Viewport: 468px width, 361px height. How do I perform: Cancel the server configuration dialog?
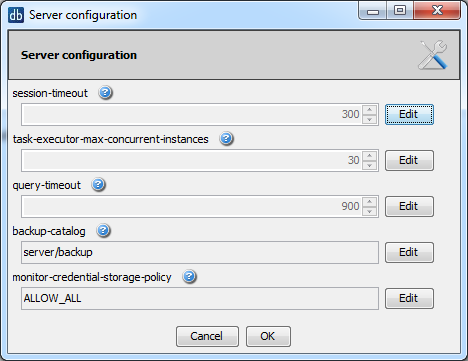[207, 336]
